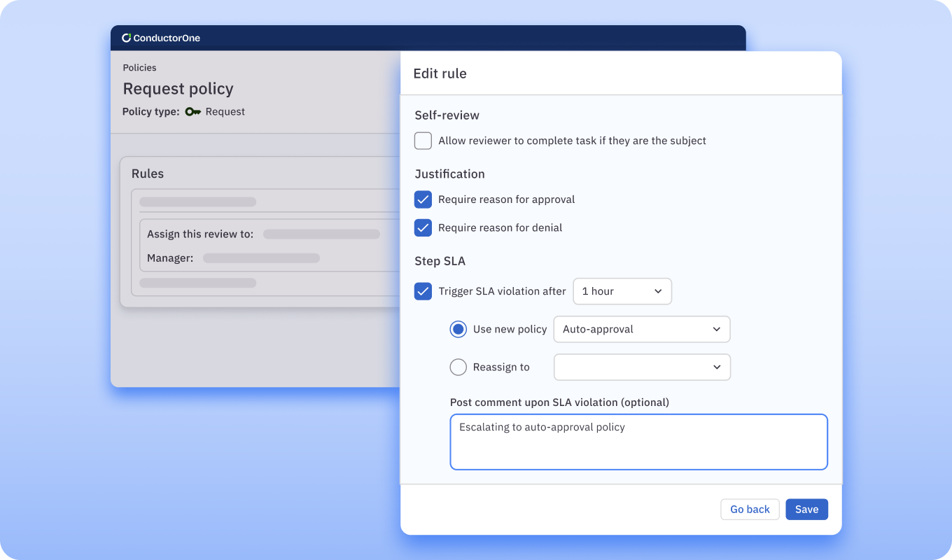Click the Manager field placeholder
Screen dimensions: 952x560
[261, 258]
